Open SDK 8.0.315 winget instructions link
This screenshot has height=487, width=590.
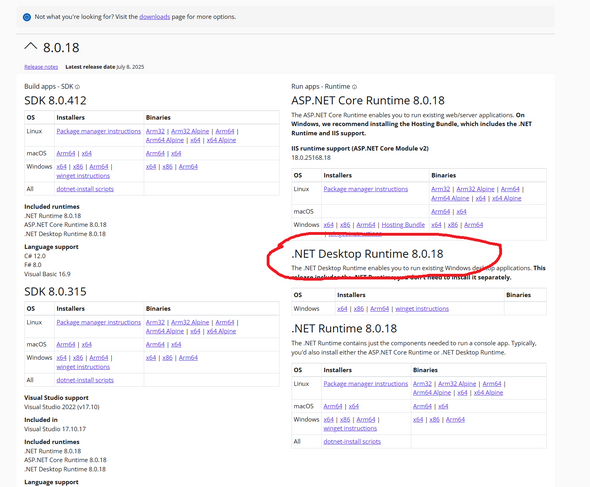tap(83, 367)
